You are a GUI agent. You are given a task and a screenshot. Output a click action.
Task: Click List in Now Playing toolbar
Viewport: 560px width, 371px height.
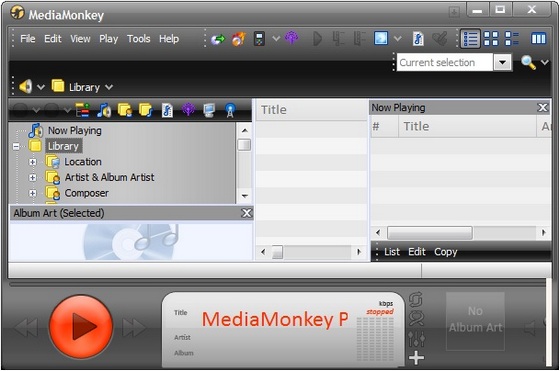[392, 252]
